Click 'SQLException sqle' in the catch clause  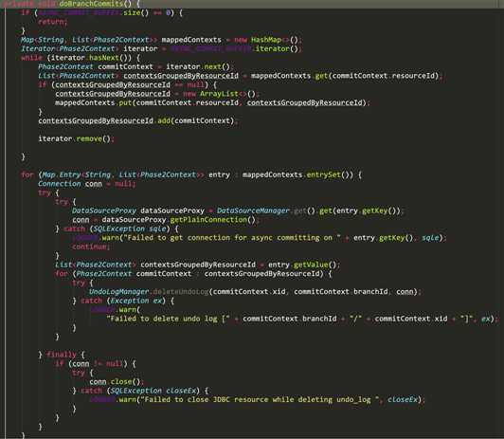point(129,229)
